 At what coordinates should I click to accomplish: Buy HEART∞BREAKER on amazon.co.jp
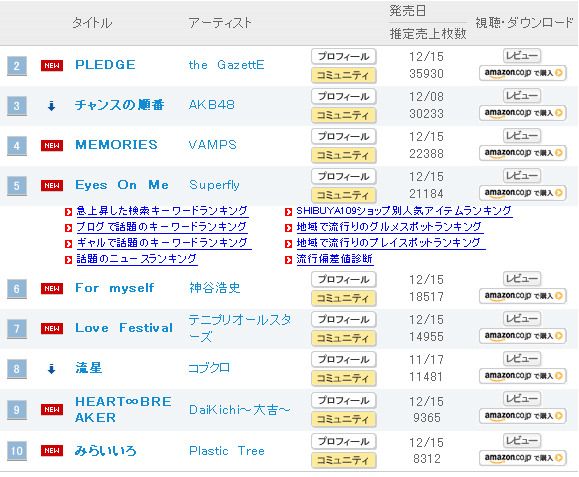523,416
